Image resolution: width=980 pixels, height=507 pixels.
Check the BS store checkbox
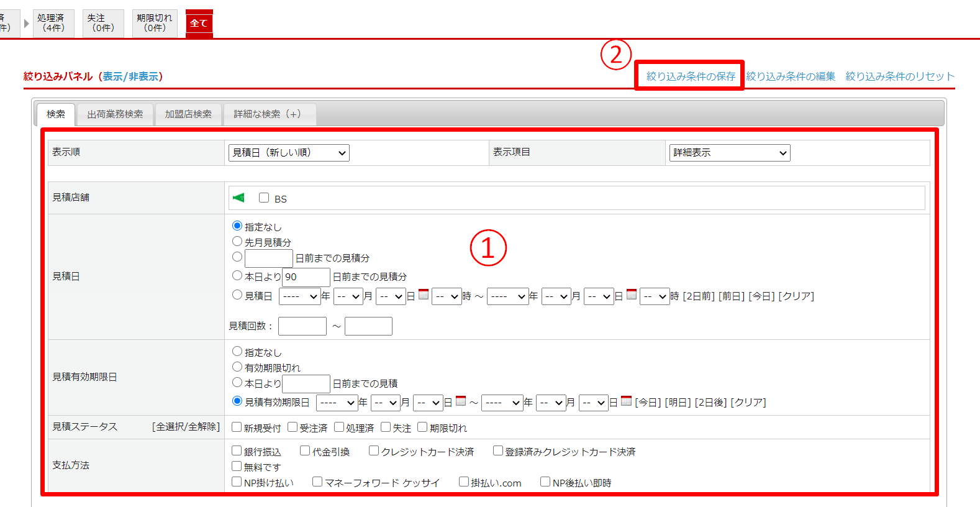tap(264, 198)
